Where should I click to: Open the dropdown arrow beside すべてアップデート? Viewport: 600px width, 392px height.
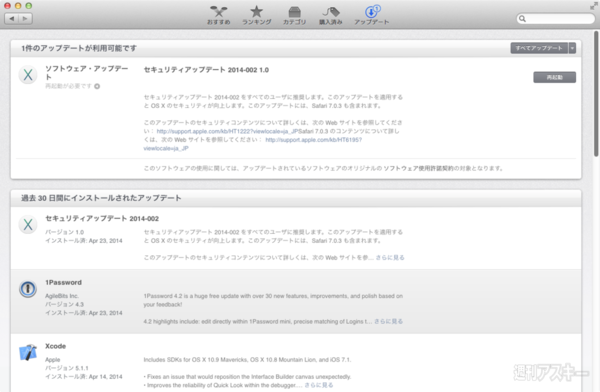coord(572,48)
